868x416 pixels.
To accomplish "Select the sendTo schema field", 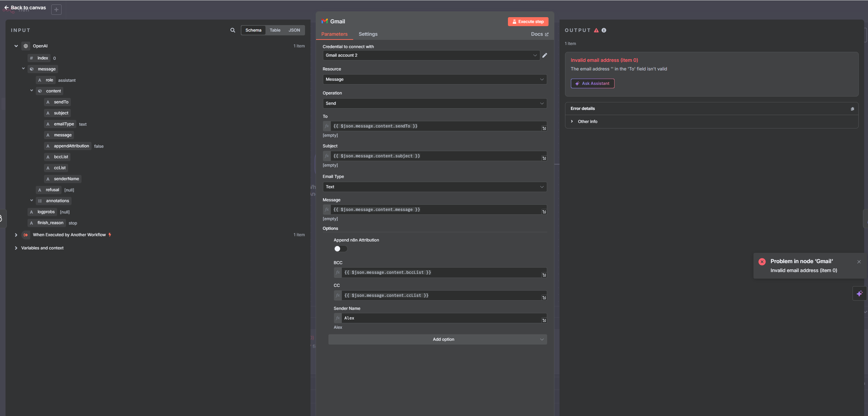I will point(58,102).
